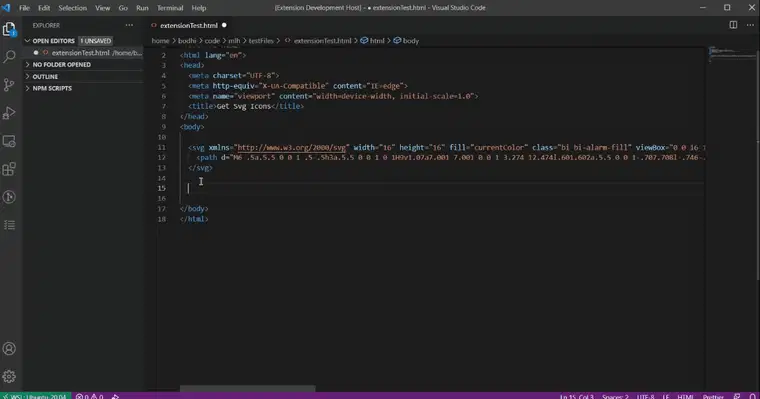
Task: Open the Terminal menu
Action: coord(170,8)
